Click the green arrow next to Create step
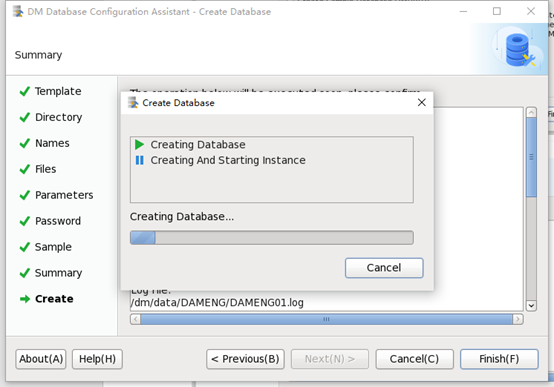Image resolution: width=554 pixels, height=387 pixels. pos(25,299)
